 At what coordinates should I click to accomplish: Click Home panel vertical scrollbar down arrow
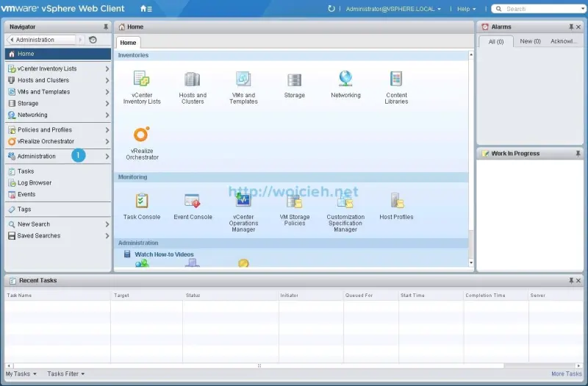click(x=471, y=262)
